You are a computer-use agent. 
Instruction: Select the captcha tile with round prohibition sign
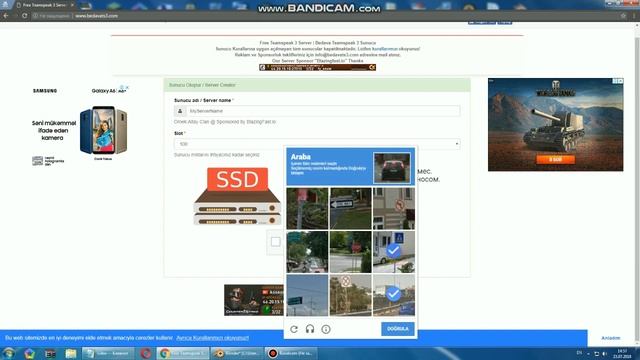pyautogui.click(x=351, y=295)
